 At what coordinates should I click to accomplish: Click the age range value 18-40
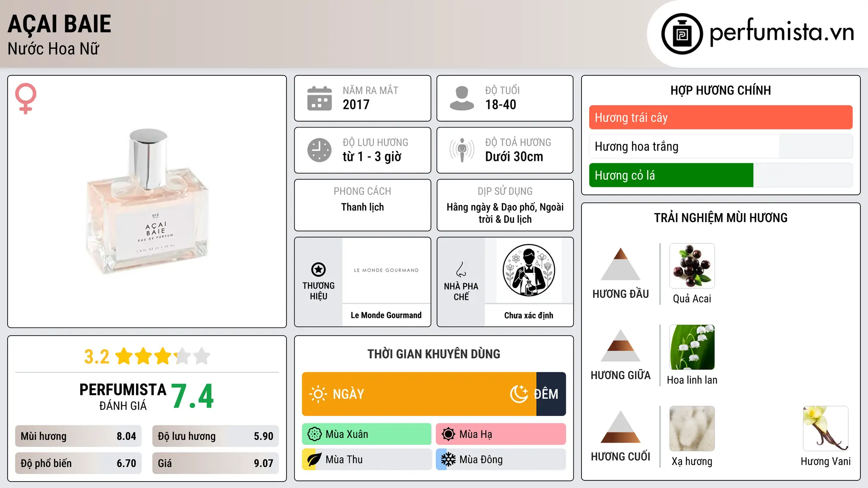[501, 105]
